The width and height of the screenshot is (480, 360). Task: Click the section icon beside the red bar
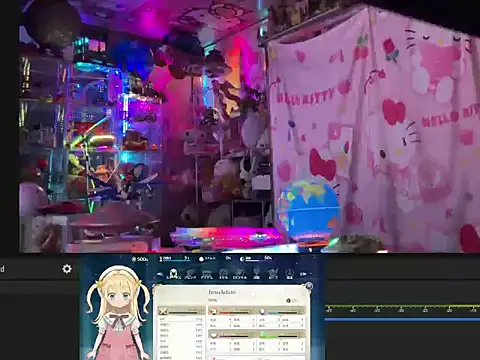tap(213, 311)
